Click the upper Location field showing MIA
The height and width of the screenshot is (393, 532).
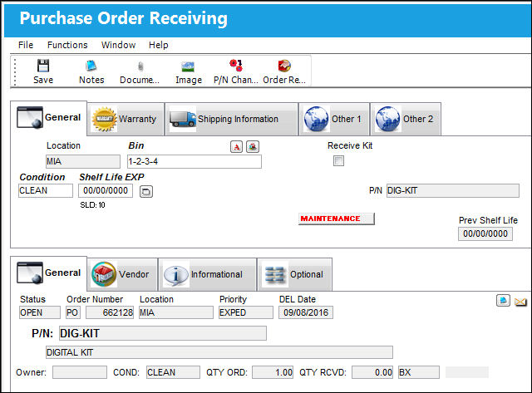click(x=83, y=162)
